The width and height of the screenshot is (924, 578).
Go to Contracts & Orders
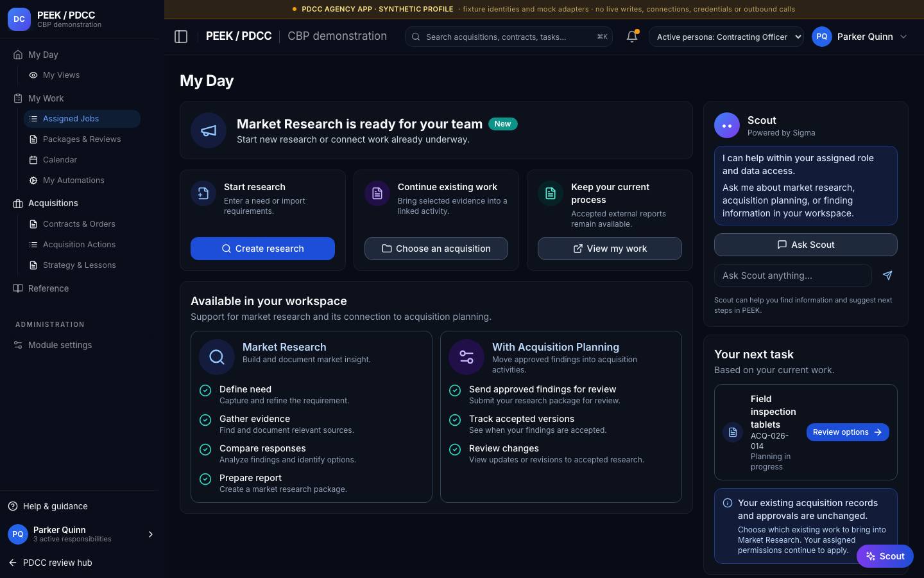[x=82, y=224]
